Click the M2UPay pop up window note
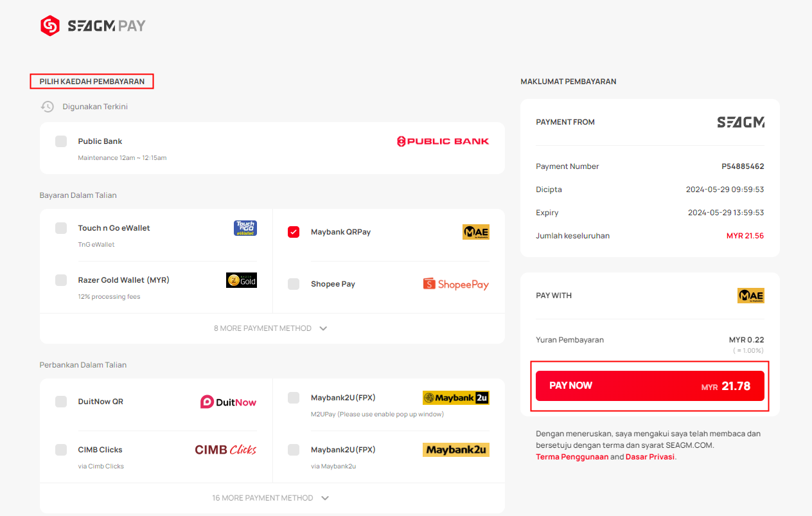 point(377,414)
